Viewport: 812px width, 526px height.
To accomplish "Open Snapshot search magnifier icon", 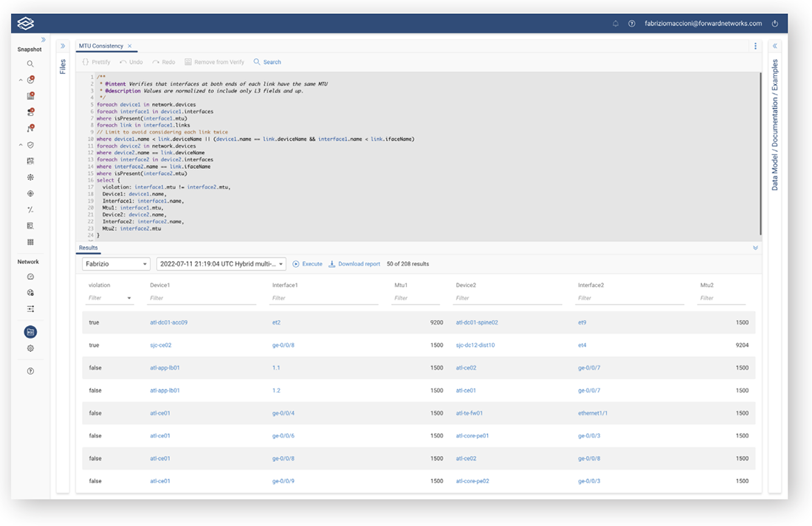I will pyautogui.click(x=30, y=63).
